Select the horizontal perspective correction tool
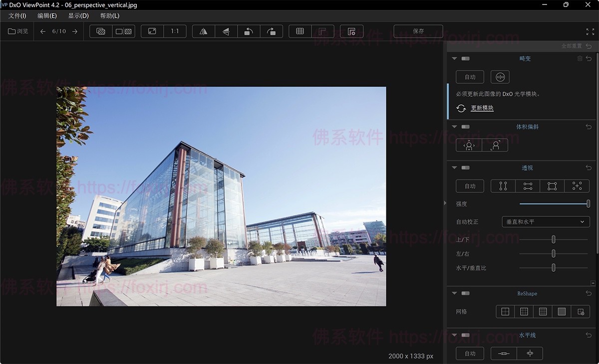Screen dimensions: 599x364 pos(527,185)
